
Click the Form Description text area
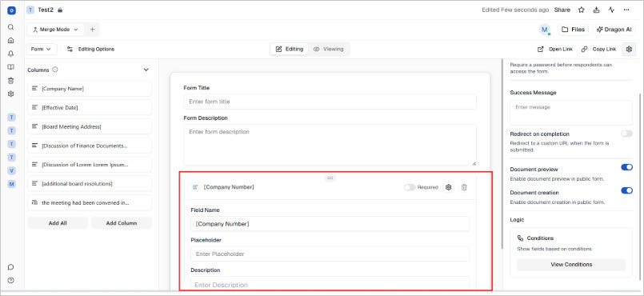pyautogui.click(x=330, y=146)
